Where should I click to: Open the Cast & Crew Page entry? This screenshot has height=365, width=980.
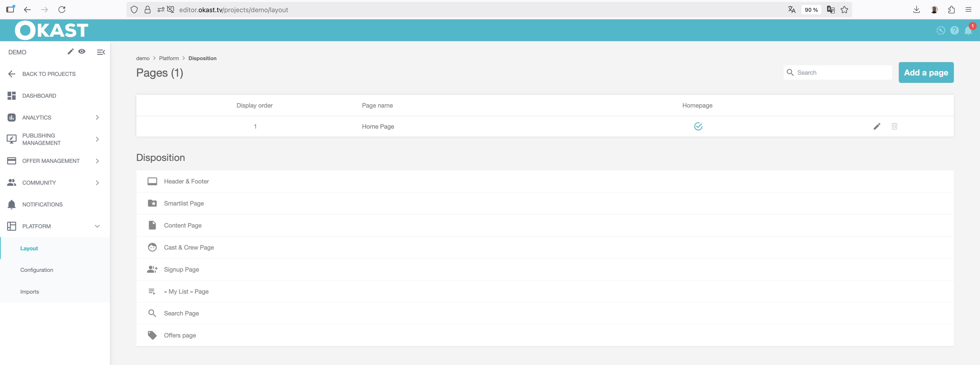click(189, 247)
